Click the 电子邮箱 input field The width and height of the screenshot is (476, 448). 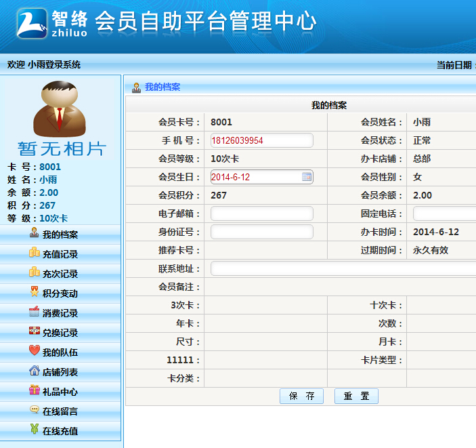pos(261,213)
